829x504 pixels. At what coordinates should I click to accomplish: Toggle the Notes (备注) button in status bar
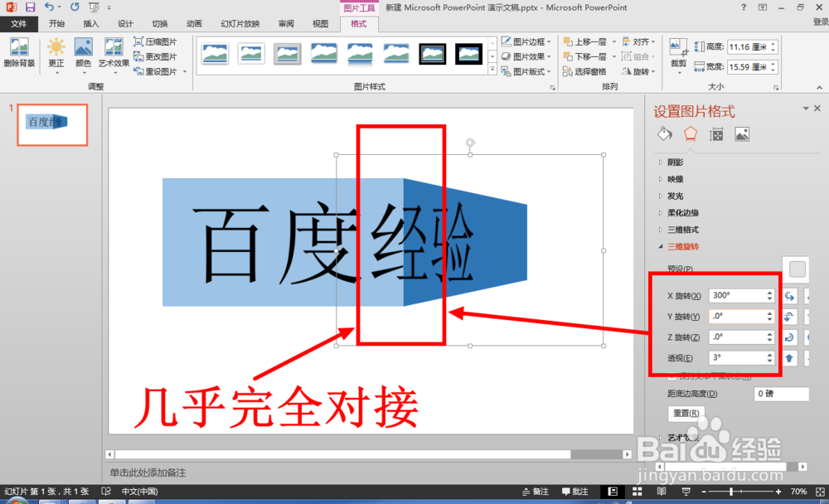tap(535, 492)
